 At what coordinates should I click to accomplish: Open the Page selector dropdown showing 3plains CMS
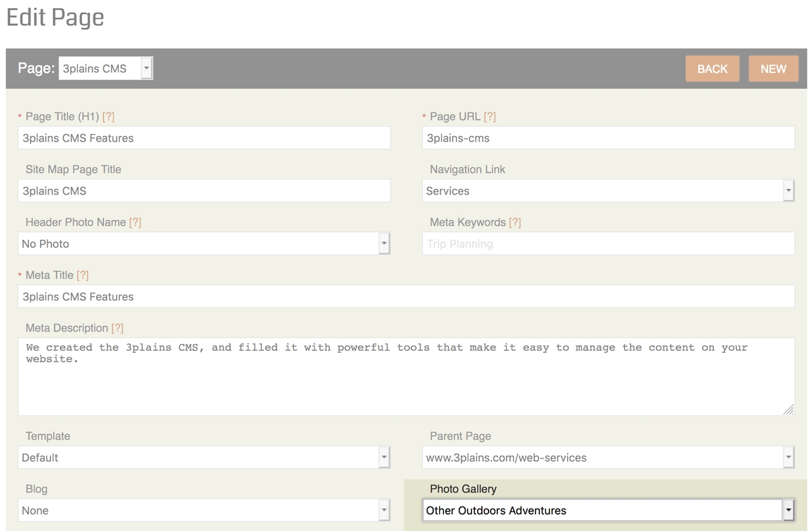point(106,68)
